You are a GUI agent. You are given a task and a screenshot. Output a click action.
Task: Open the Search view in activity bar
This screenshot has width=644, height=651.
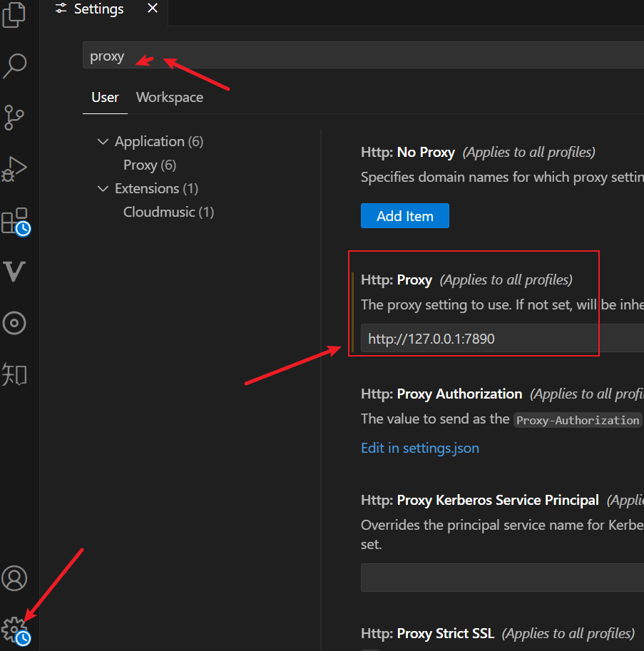(x=15, y=65)
